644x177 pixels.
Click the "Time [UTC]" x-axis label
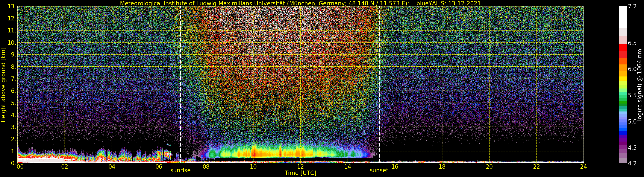300,173
